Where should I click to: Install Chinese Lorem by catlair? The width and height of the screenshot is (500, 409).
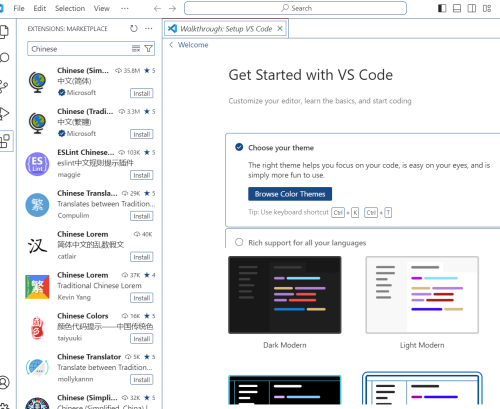pos(142,257)
